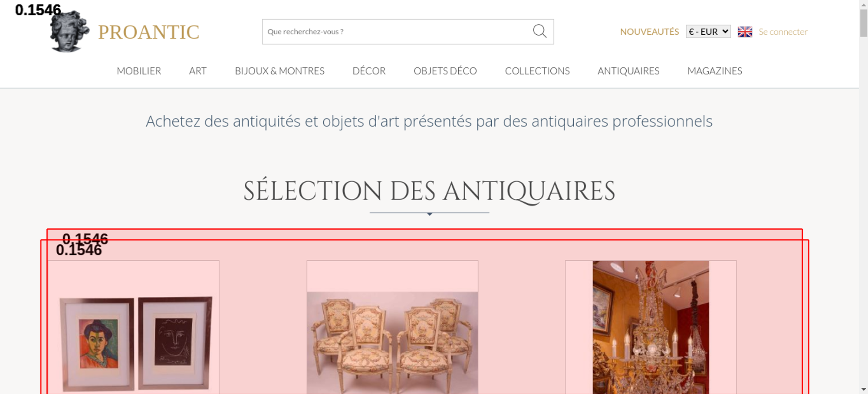Click the Se connecter link
Image resolution: width=868 pixels, height=394 pixels.
[x=783, y=32]
